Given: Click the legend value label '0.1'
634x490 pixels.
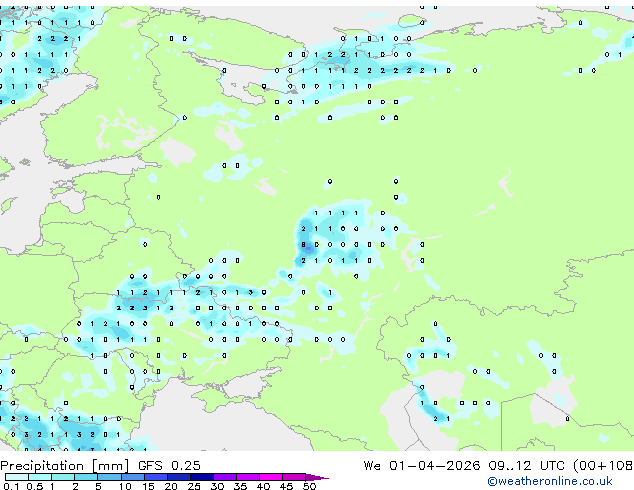Looking at the screenshot, I should point(11,486).
